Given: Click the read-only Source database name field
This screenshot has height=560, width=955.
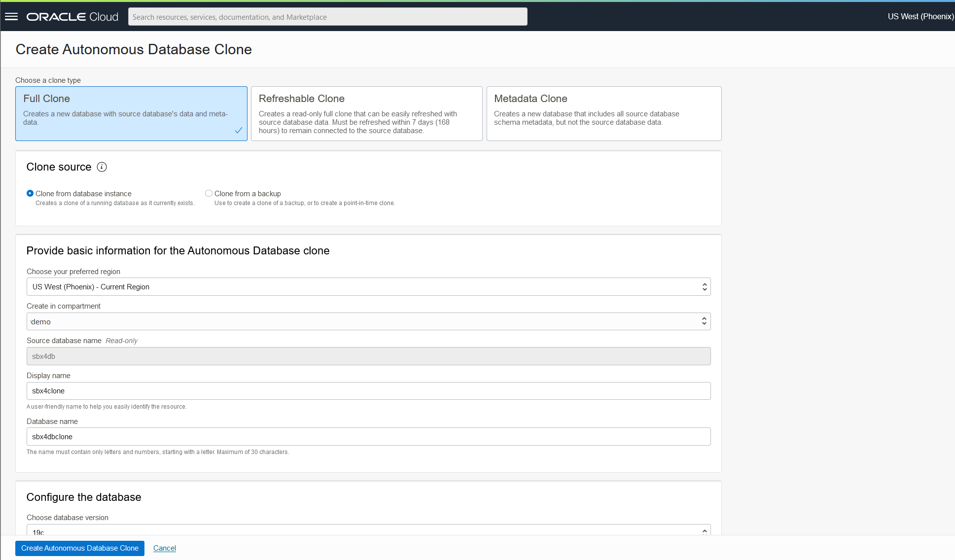Looking at the screenshot, I should coord(368,356).
